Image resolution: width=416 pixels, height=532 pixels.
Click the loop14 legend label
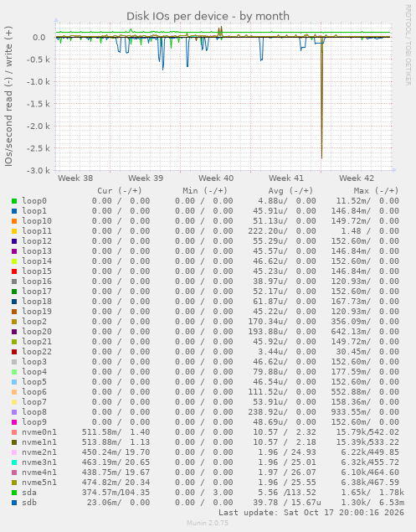tap(37, 261)
